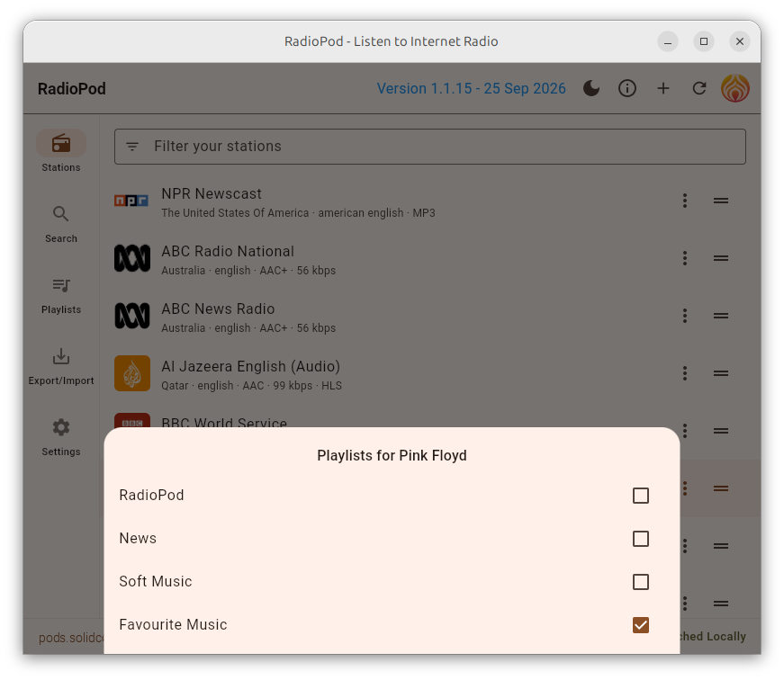Click the Version 1.1.15 link

[471, 88]
